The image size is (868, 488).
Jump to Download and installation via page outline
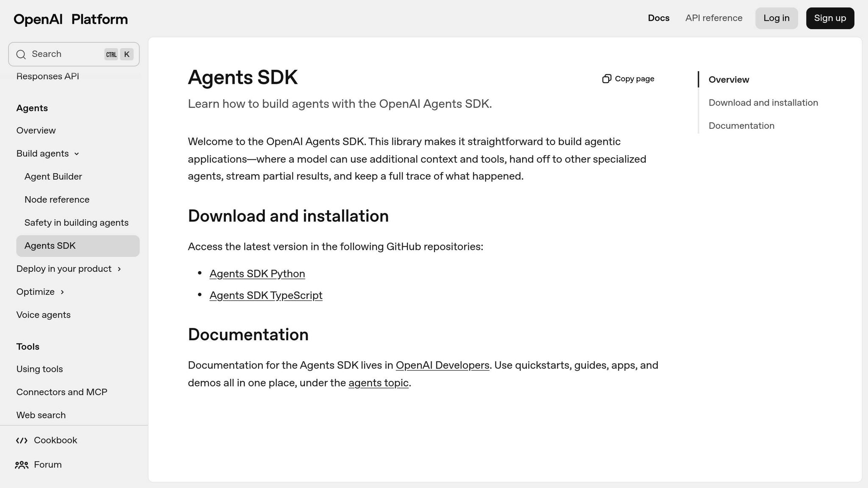(763, 103)
